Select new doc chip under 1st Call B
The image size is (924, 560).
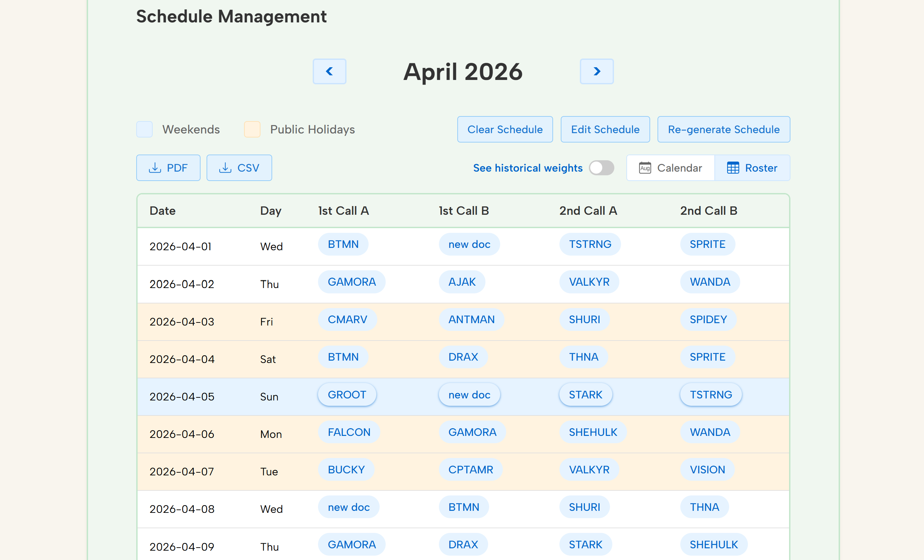coord(469,244)
